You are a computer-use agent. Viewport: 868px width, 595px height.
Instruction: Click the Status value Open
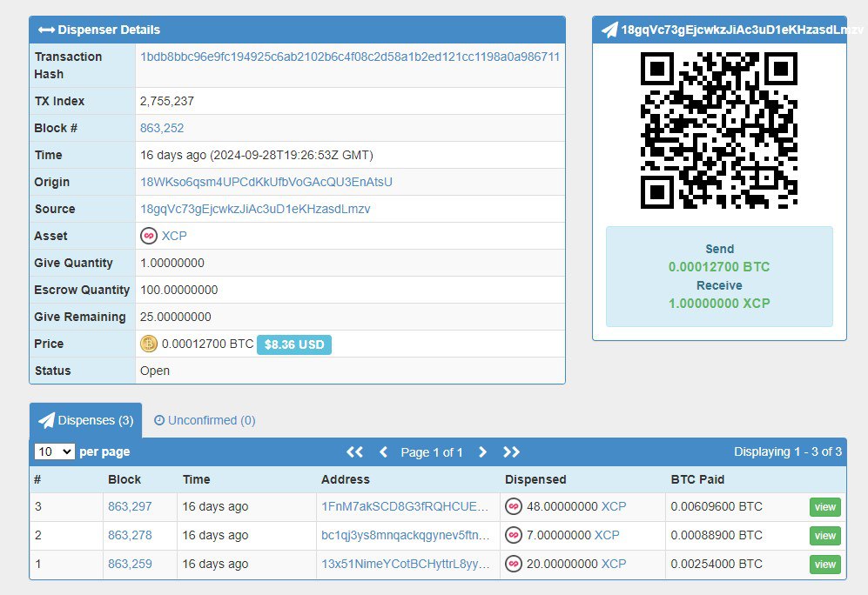coord(155,371)
